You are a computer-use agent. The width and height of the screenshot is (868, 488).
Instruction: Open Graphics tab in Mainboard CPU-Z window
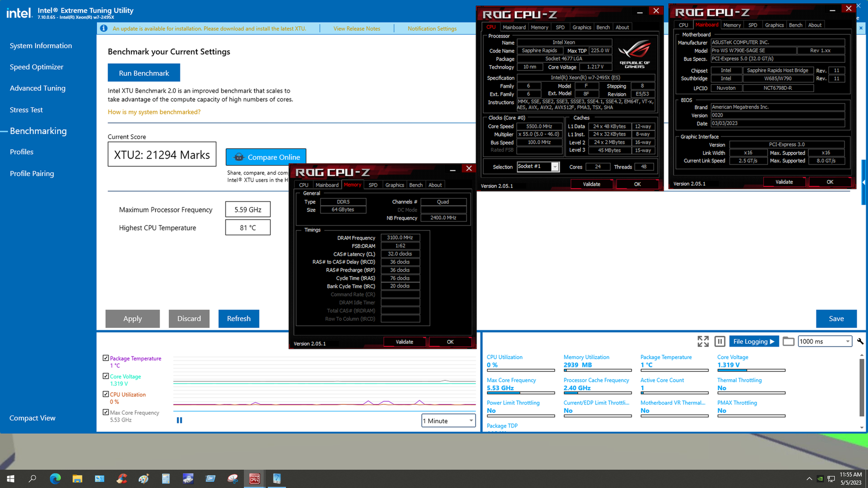click(x=774, y=25)
